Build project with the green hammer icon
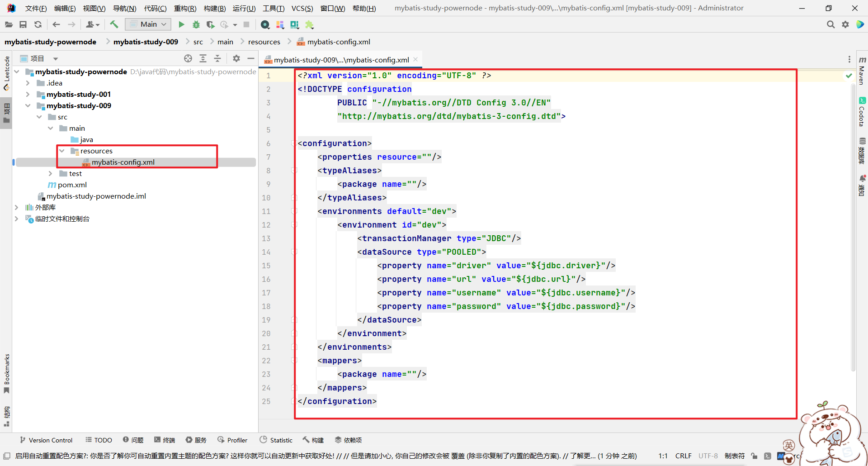868x466 pixels. [114, 24]
